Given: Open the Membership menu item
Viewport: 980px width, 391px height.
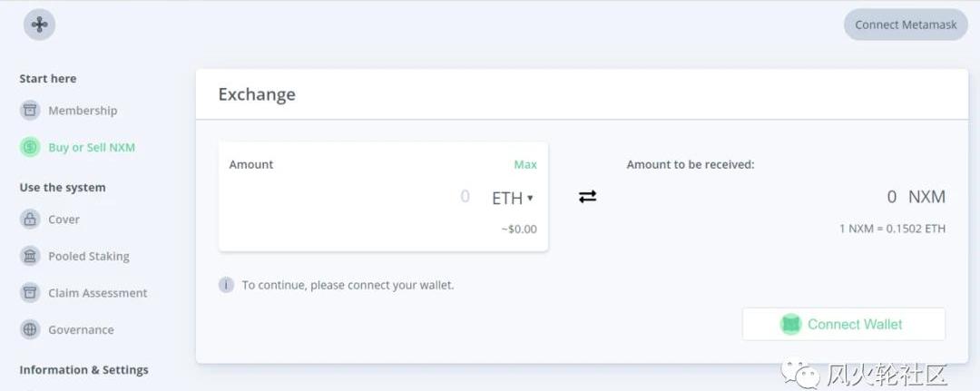Looking at the screenshot, I should [x=83, y=111].
